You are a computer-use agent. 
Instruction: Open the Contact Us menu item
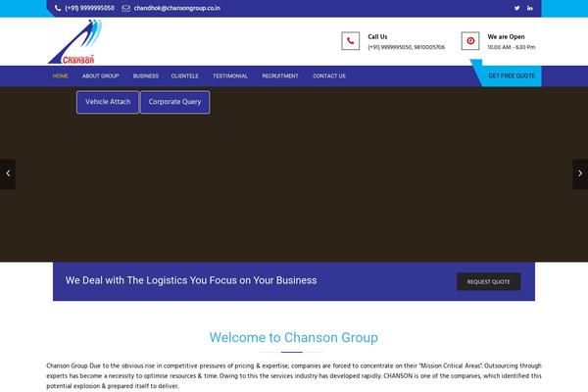tap(329, 75)
